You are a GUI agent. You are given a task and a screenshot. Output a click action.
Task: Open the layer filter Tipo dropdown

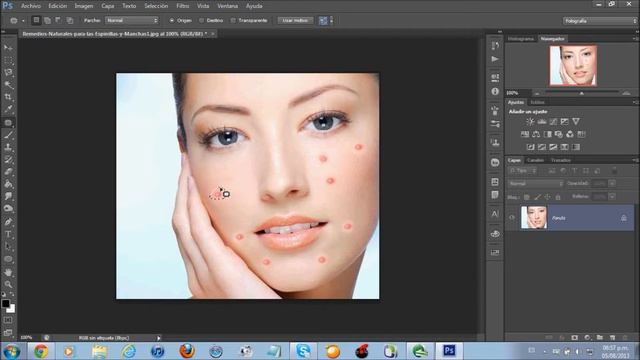coord(523,171)
